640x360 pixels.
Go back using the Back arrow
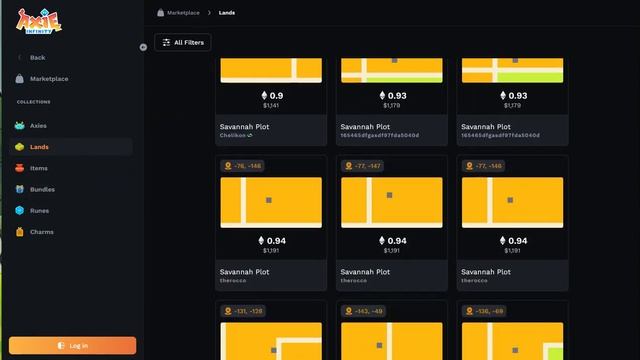point(19,58)
